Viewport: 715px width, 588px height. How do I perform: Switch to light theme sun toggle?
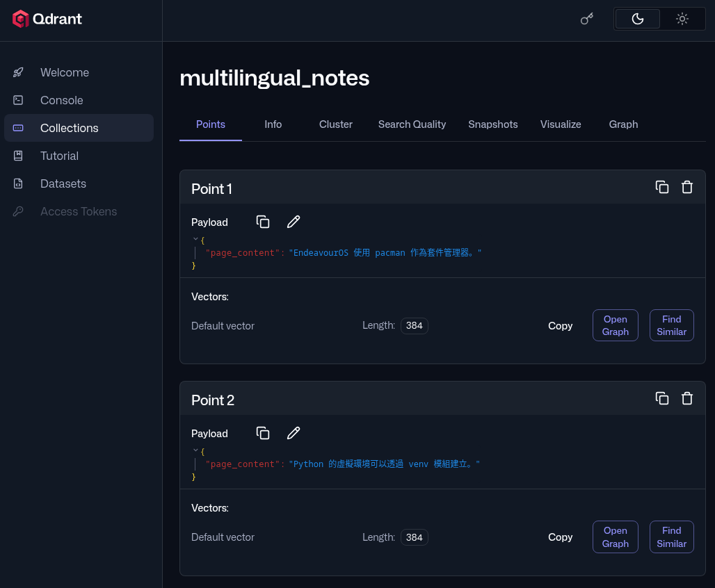pyautogui.click(x=682, y=19)
